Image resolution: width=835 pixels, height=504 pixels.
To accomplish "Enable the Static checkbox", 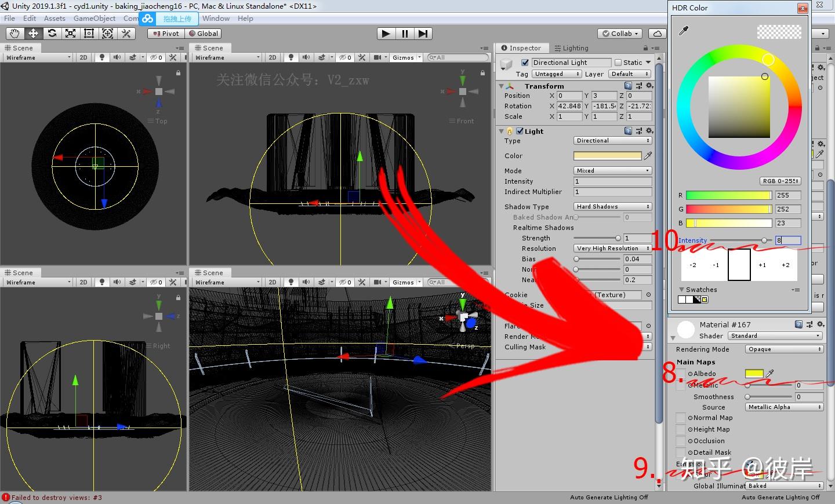I will 618,63.
